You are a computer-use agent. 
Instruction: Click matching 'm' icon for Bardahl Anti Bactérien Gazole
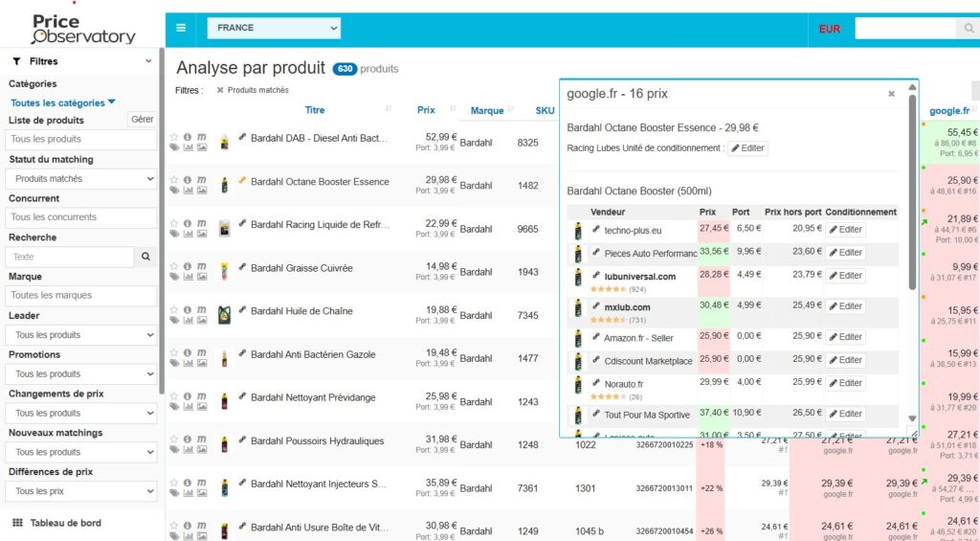(201, 352)
